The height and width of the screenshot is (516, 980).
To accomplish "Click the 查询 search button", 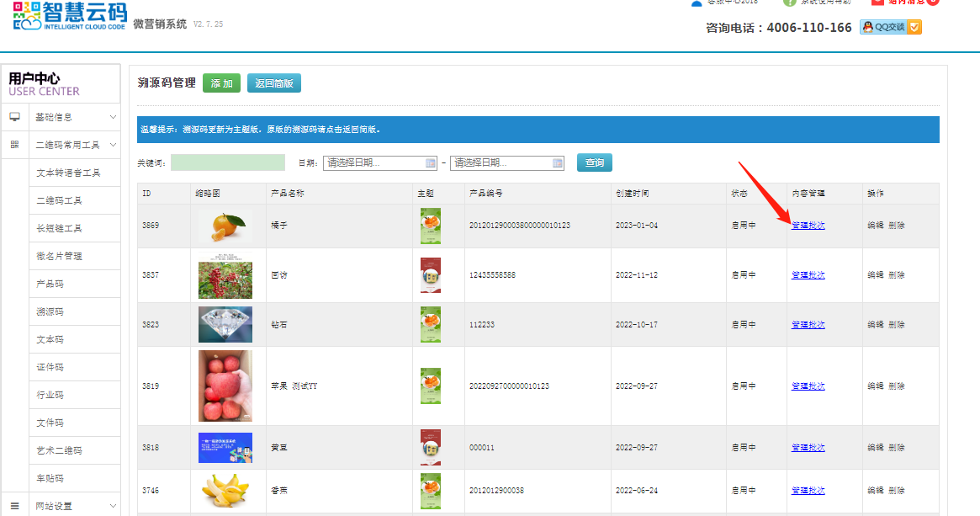I will 594,162.
